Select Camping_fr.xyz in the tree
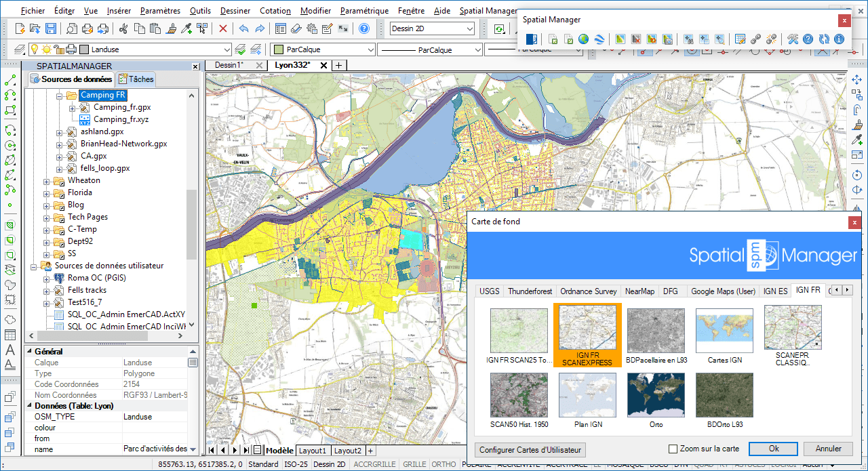Image resolution: width=868 pixels, height=471 pixels. click(121, 120)
